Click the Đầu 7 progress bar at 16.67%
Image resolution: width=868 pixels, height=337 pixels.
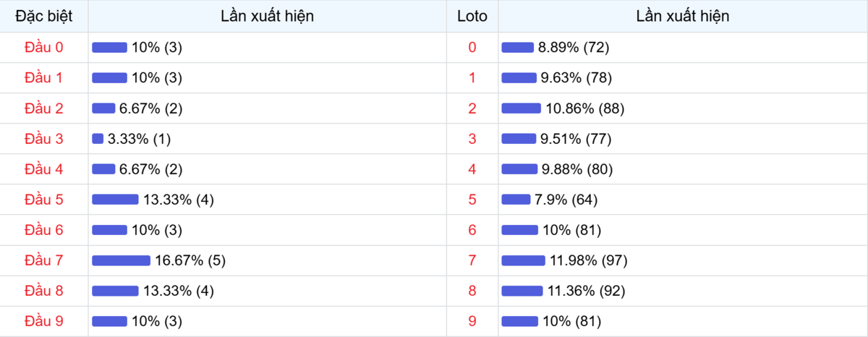(x=121, y=260)
